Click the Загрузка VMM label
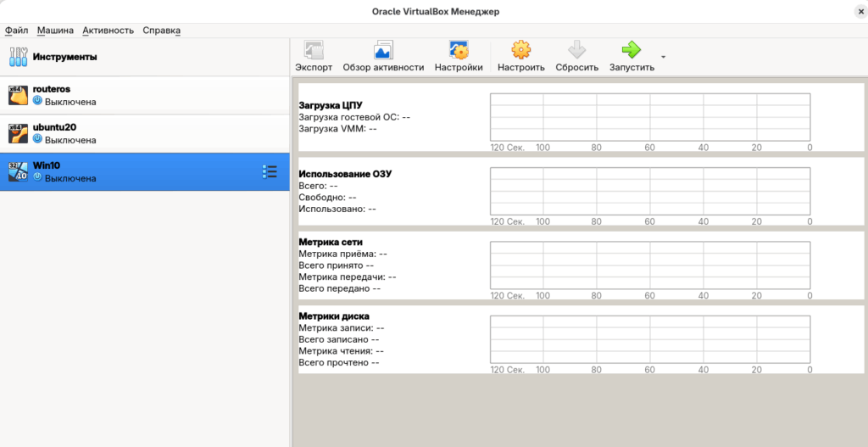 pos(337,129)
